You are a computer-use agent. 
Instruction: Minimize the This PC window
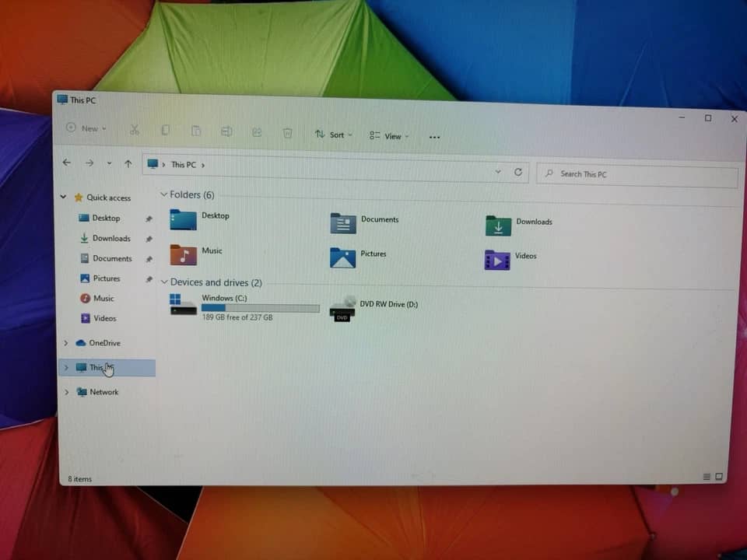(x=682, y=117)
